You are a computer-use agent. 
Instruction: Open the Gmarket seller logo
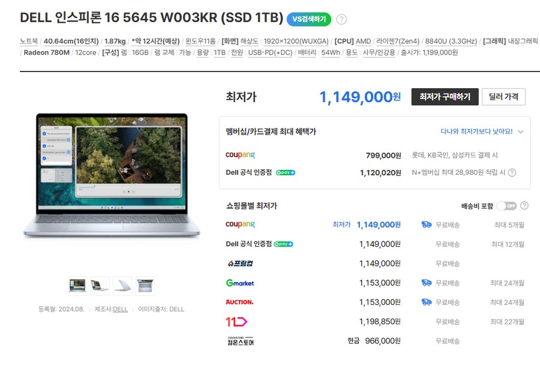click(240, 283)
